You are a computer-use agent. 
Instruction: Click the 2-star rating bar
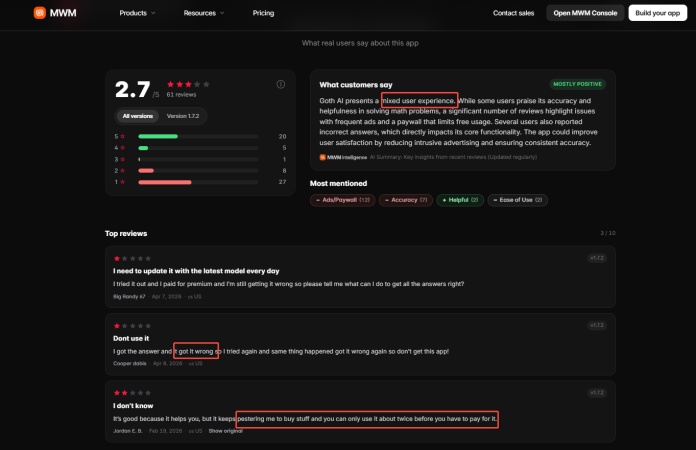tap(198, 170)
